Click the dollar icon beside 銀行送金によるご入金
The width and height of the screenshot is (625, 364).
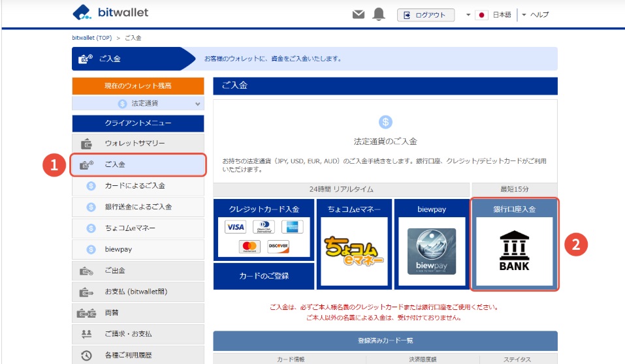(x=91, y=207)
